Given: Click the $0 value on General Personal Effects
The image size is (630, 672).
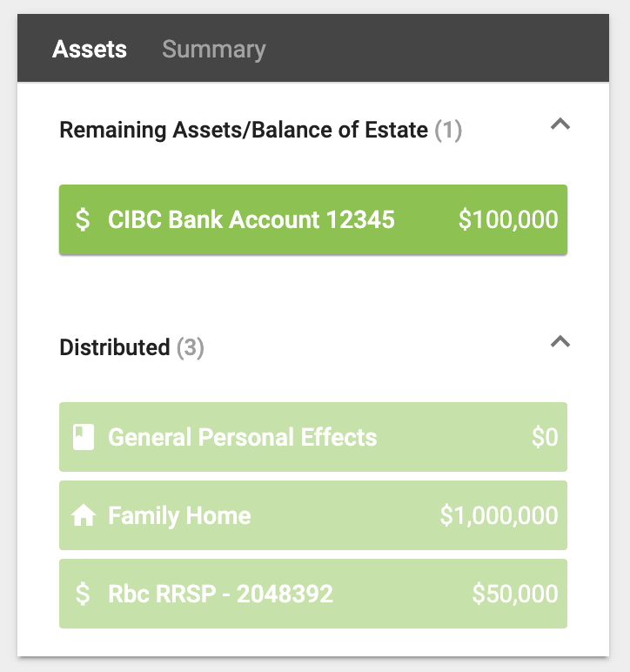Looking at the screenshot, I should click(545, 437).
